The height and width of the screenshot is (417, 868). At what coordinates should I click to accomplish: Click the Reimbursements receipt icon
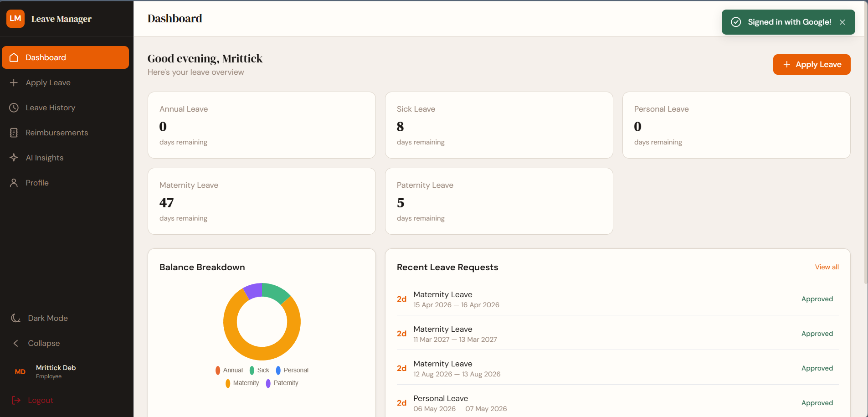tap(14, 133)
